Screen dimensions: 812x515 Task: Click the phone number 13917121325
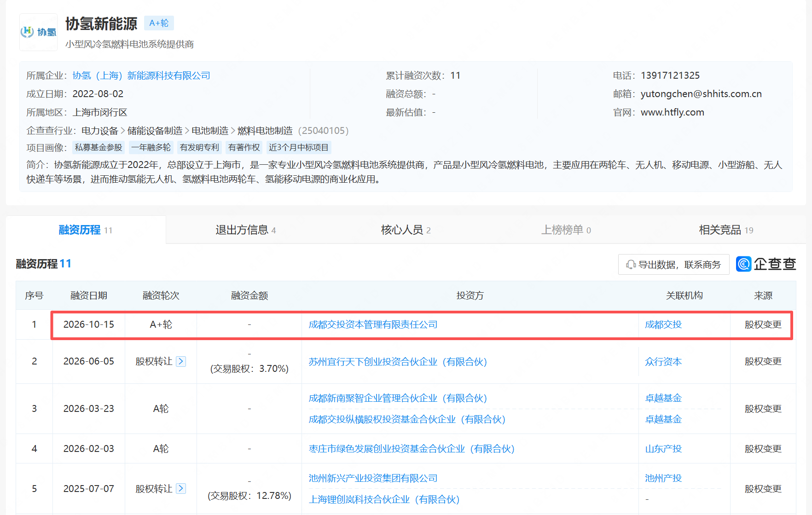[x=670, y=75]
